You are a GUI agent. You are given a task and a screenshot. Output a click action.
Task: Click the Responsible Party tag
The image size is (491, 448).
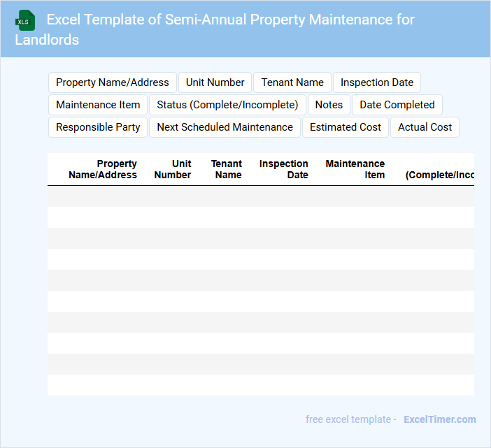[98, 127]
